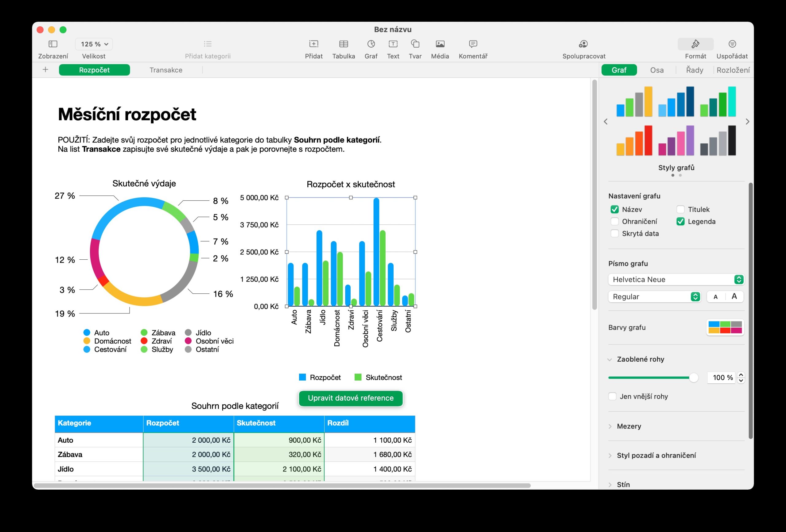Open the Barvy grafu color swatch

(x=725, y=327)
